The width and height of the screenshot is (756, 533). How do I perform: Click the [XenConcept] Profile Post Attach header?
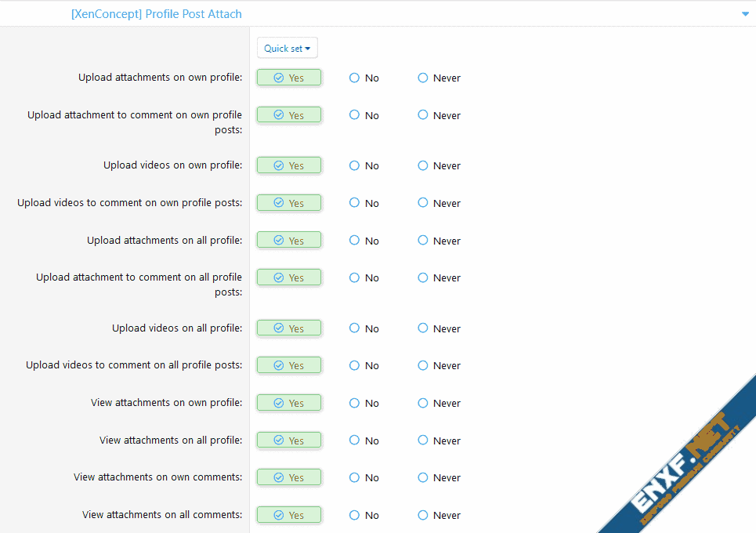[156, 14]
